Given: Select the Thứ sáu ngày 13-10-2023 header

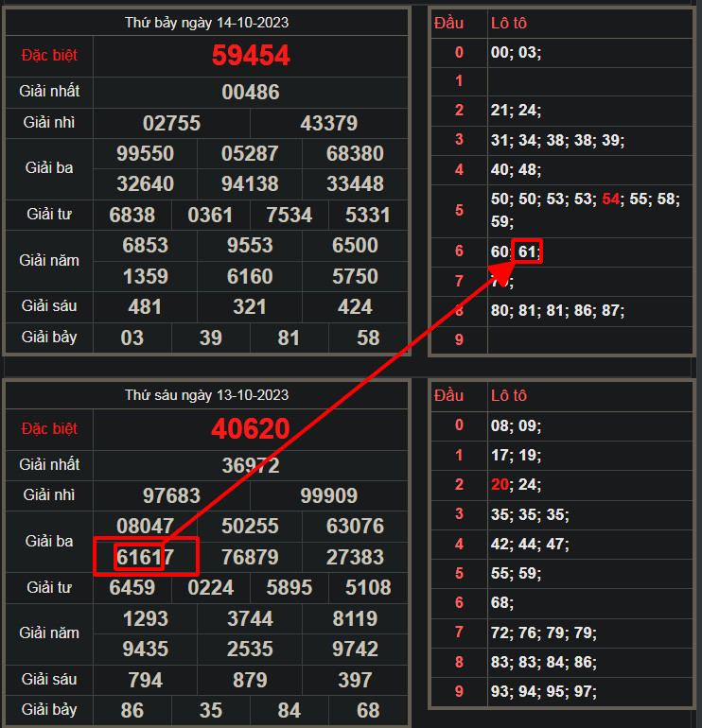Looking at the screenshot, I should (207, 395).
